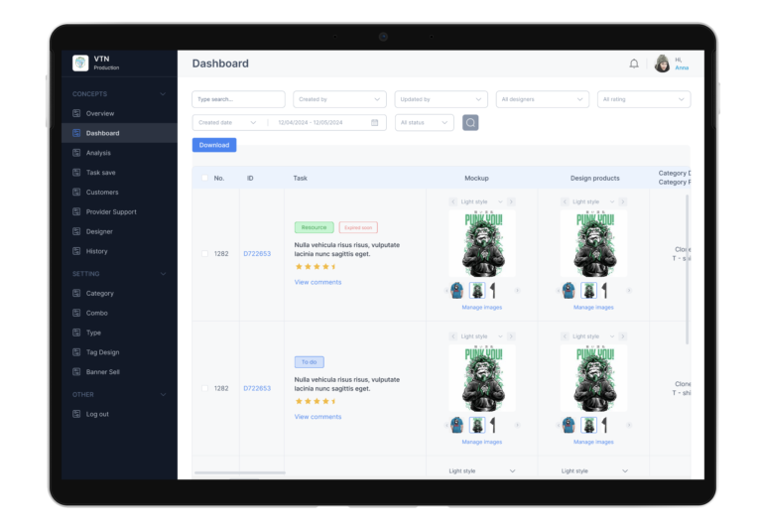Open ID link D722653 in first row
762x532 pixels.
[x=257, y=253]
